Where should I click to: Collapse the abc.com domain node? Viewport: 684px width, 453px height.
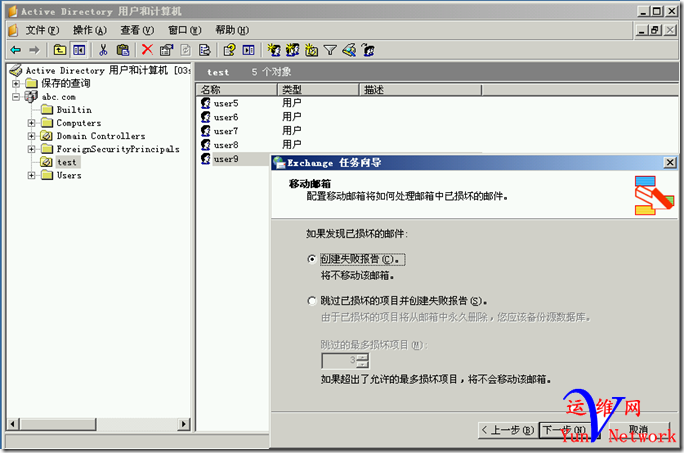pos(16,96)
